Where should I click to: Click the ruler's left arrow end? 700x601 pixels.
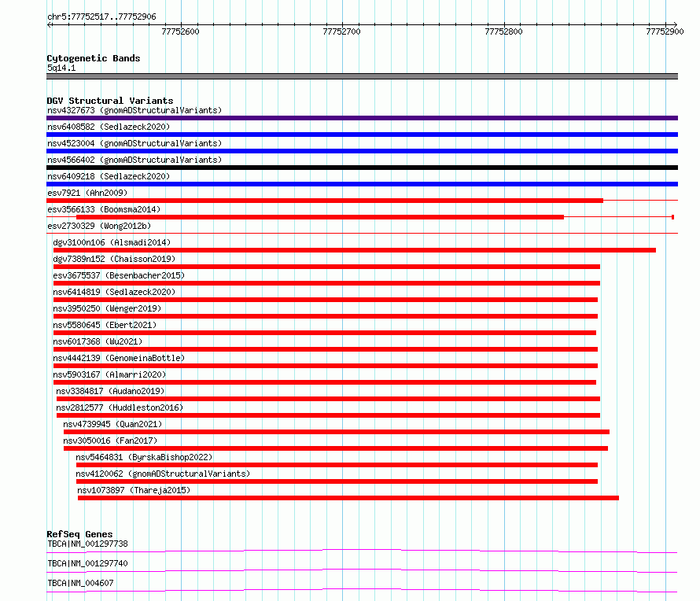(x=49, y=24)
